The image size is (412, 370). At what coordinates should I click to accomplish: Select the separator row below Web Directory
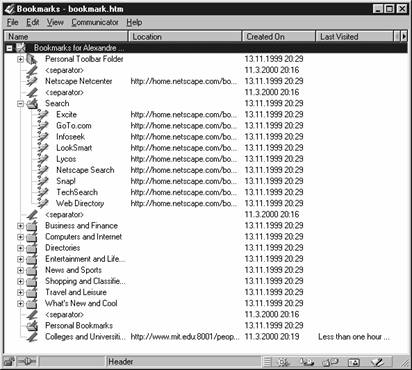click(64, 215)
